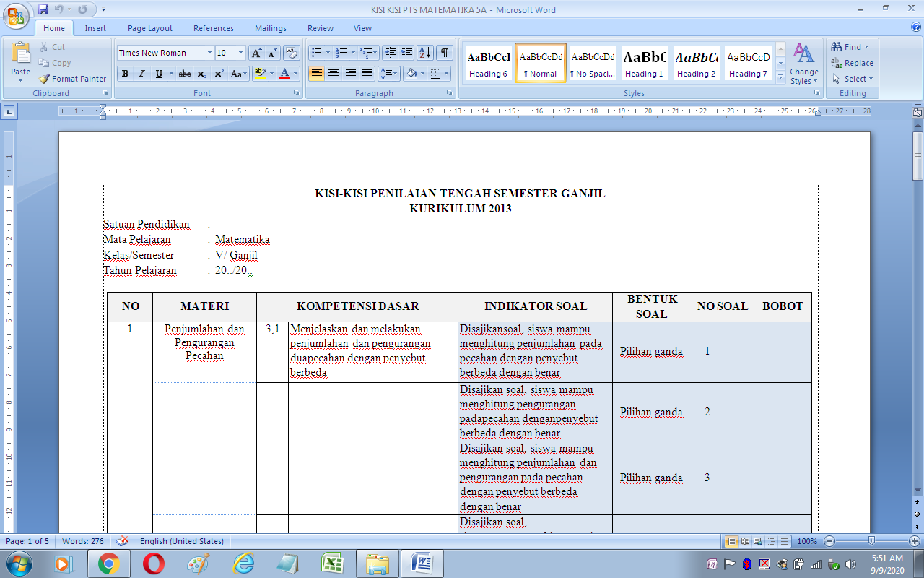Open Microsoft Office Word Help

click(916, 27)
